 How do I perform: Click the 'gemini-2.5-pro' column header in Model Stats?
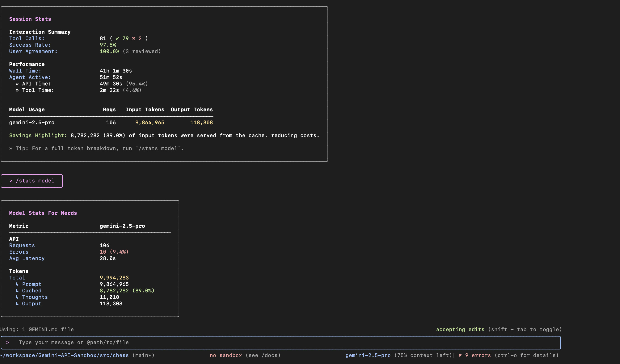pos(122,226)
